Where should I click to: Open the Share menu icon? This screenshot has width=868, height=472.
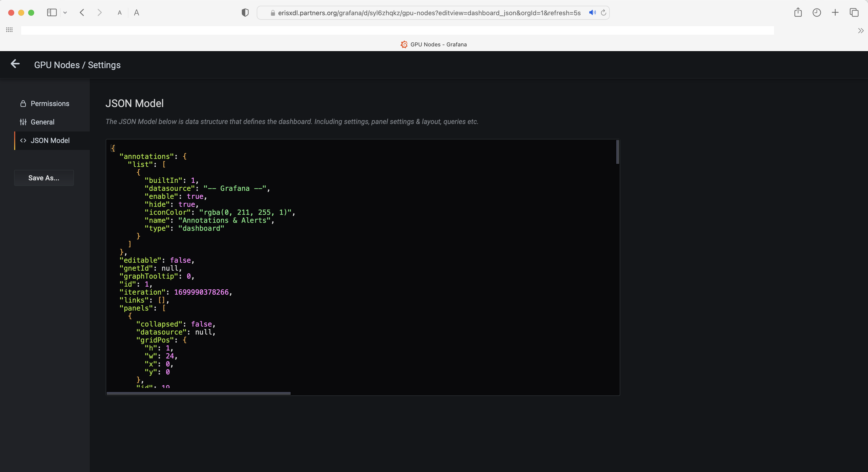point(798,12)
